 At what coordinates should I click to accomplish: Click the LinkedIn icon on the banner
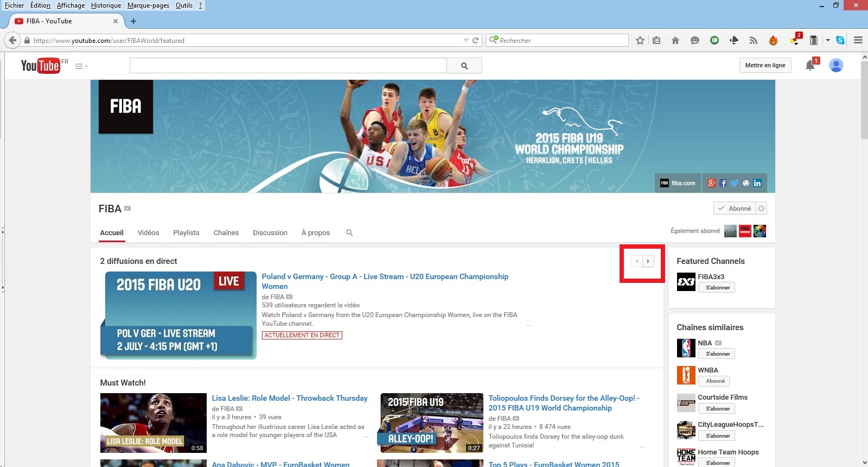(x=757, y=184)
